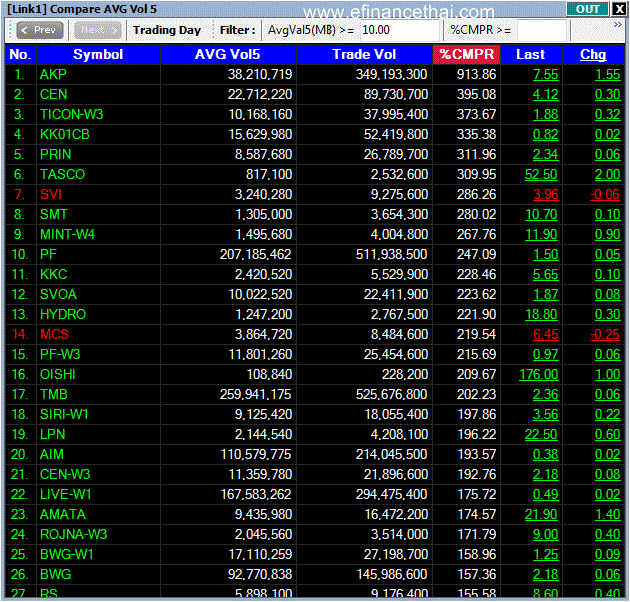Open HYDRO last price link 18.80

coord(541,314)
